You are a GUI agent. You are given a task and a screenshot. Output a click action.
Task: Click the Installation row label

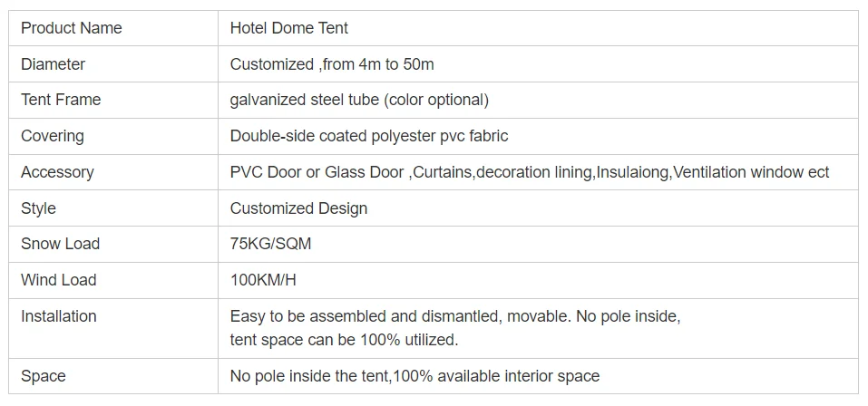coord(59,316)
